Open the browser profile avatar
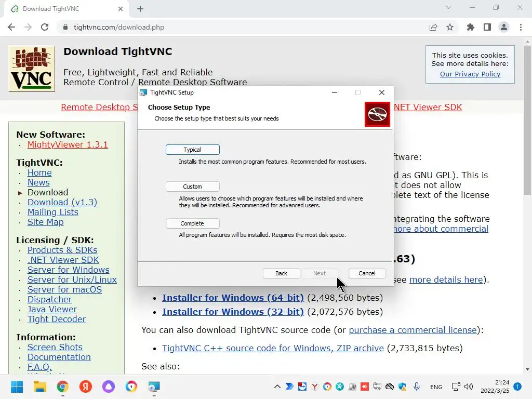Image resolution: width=532 pixels, height=399 pixels. tap(504, 27)
